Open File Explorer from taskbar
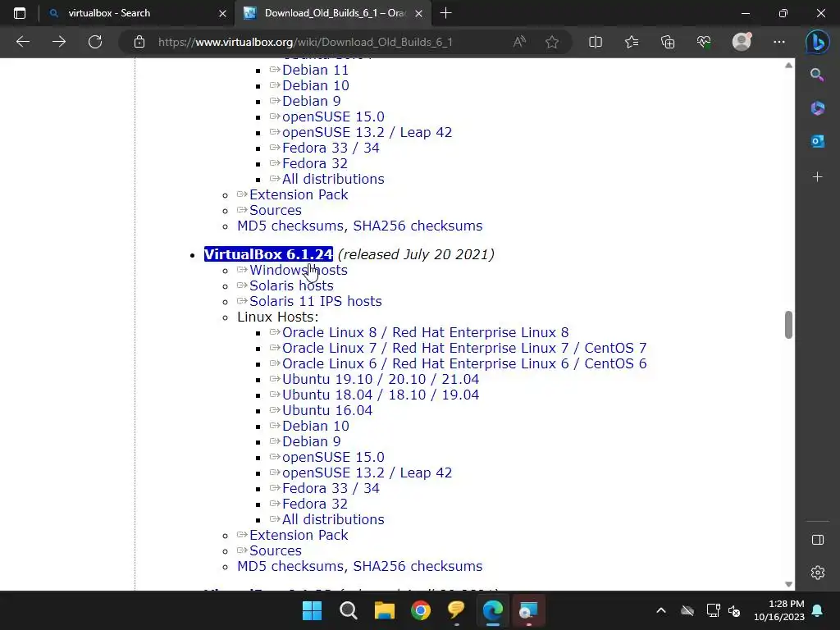 click(x=384, y=610)
